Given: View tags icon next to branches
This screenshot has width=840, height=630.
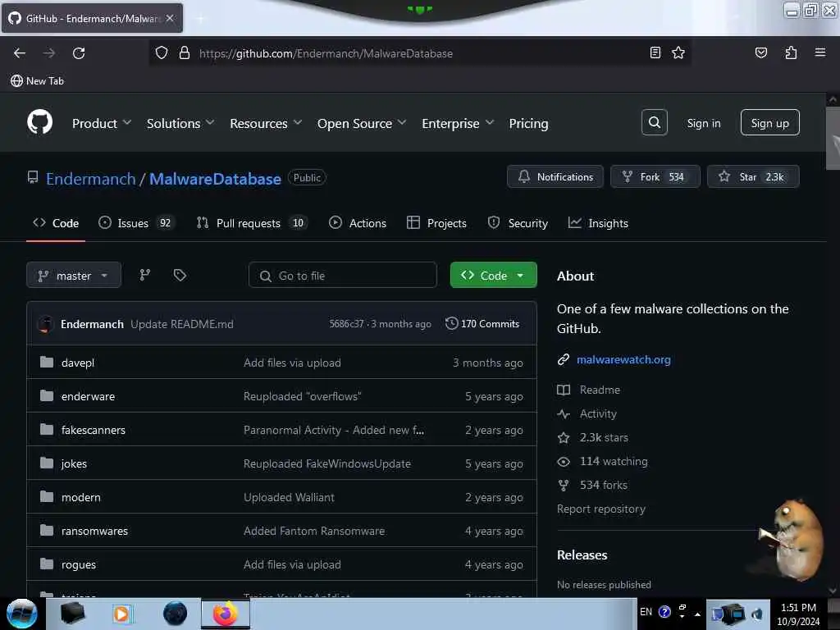Looking at the screenshot, I should coord(180,275).
